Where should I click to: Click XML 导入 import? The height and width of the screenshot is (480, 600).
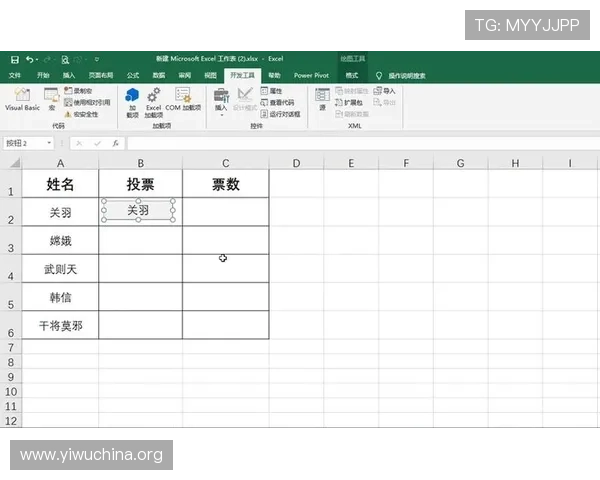pos(385,91)
